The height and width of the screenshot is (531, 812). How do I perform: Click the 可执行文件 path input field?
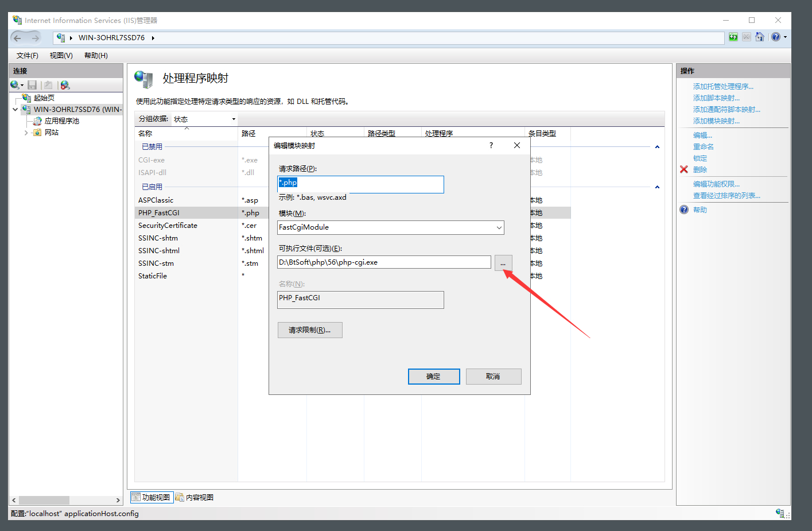[x=384, y=262]
